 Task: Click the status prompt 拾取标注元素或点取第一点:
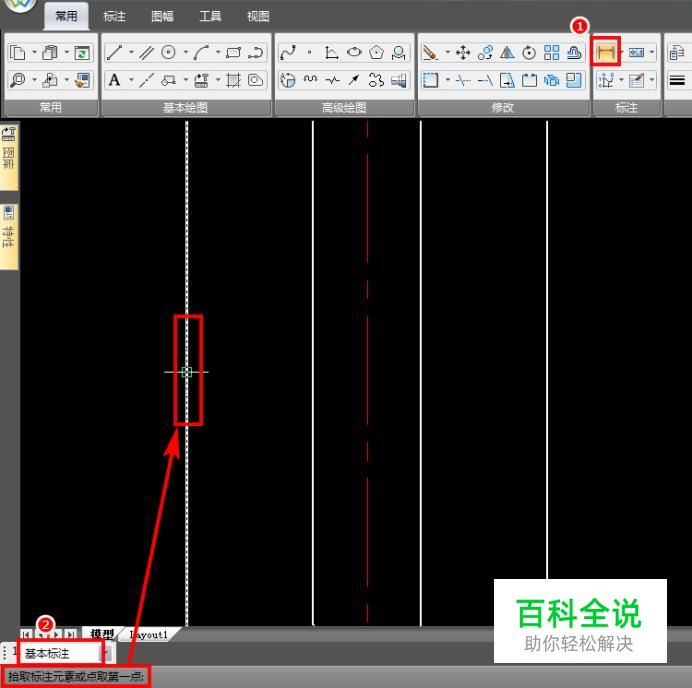click(x=76, y=676)
